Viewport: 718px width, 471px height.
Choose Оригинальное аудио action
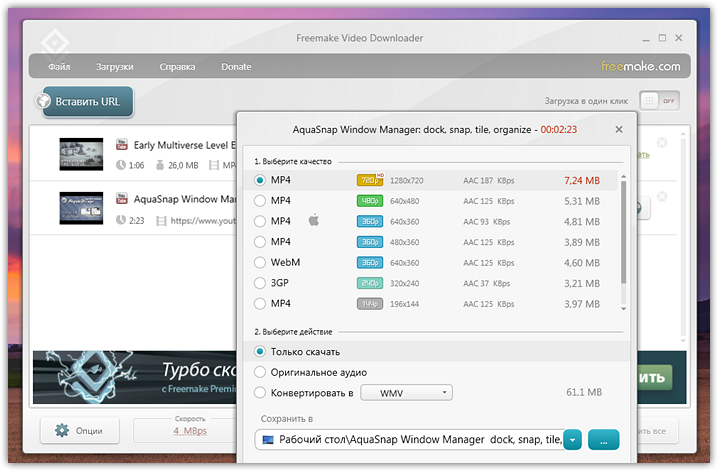coord(260,372)
